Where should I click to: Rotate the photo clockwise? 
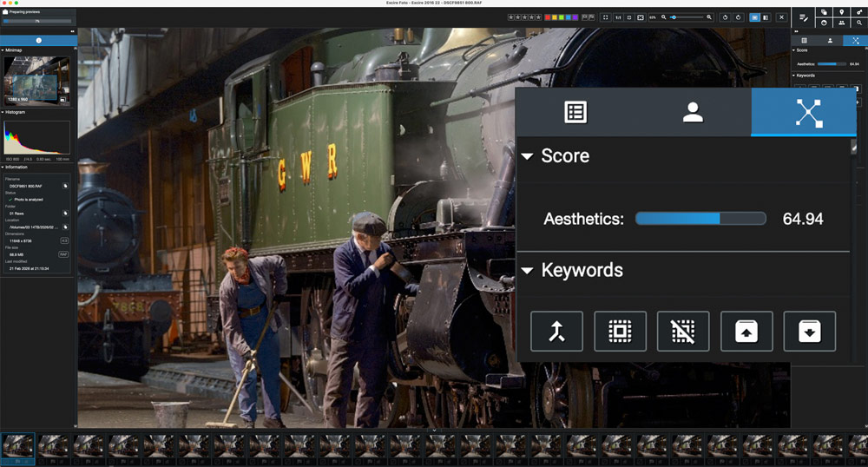coord(739,17)
